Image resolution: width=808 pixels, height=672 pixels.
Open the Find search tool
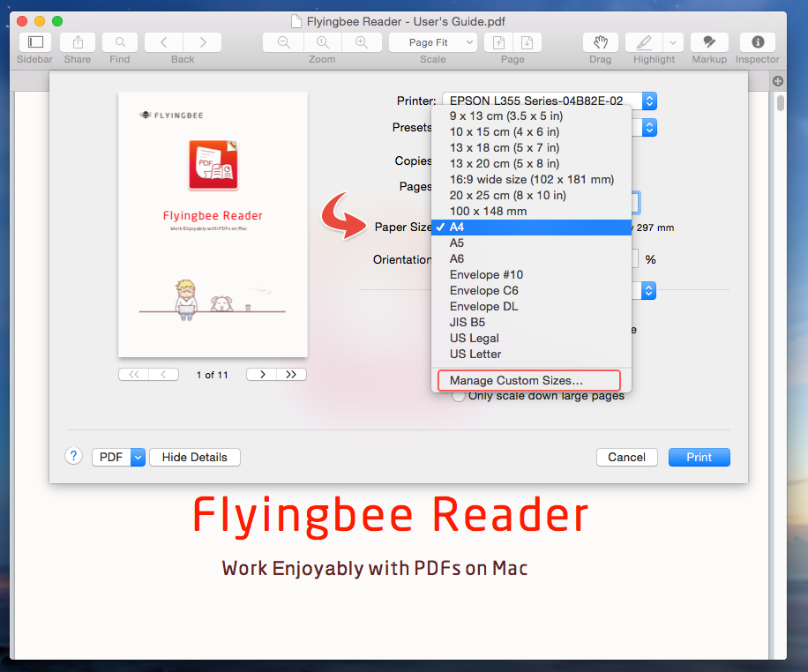(120, 42)
